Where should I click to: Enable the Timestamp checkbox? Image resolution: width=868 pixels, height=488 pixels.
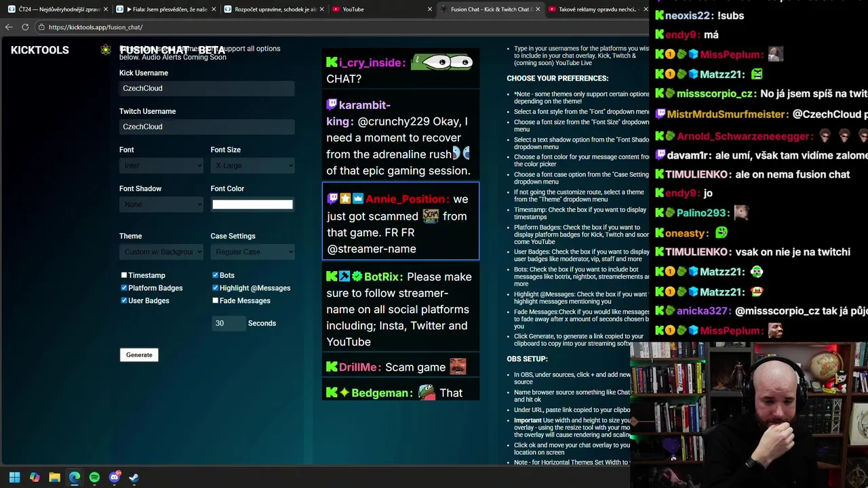click(124, 275)
